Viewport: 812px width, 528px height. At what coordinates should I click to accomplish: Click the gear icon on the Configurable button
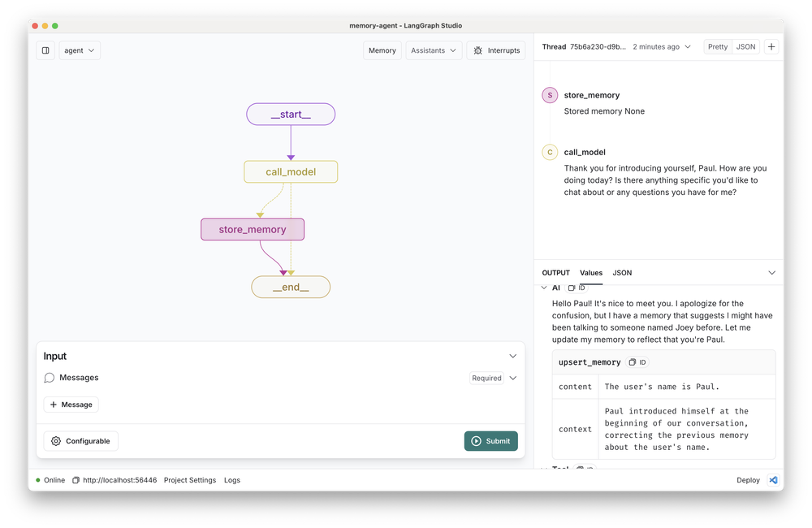[56, 441]
